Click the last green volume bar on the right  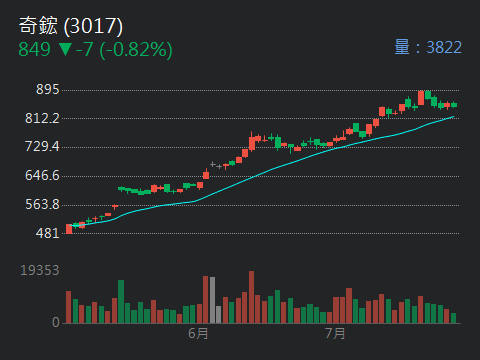pos(453,318)
